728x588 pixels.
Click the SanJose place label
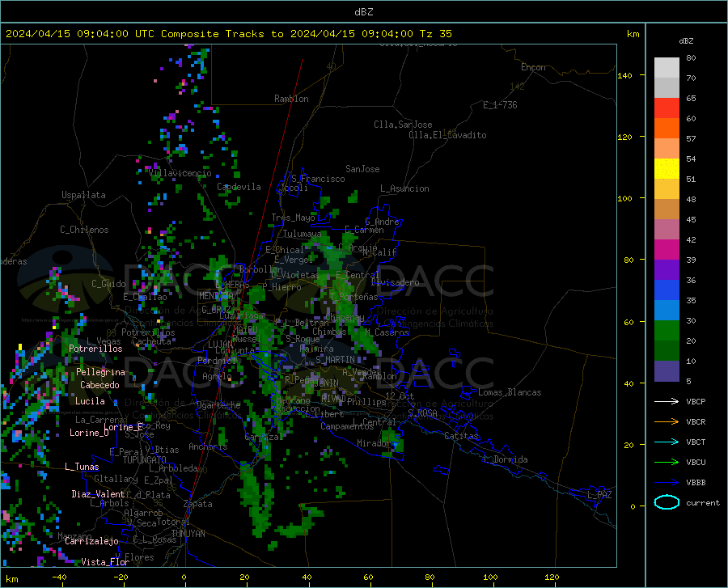click(x=362, y=169)
